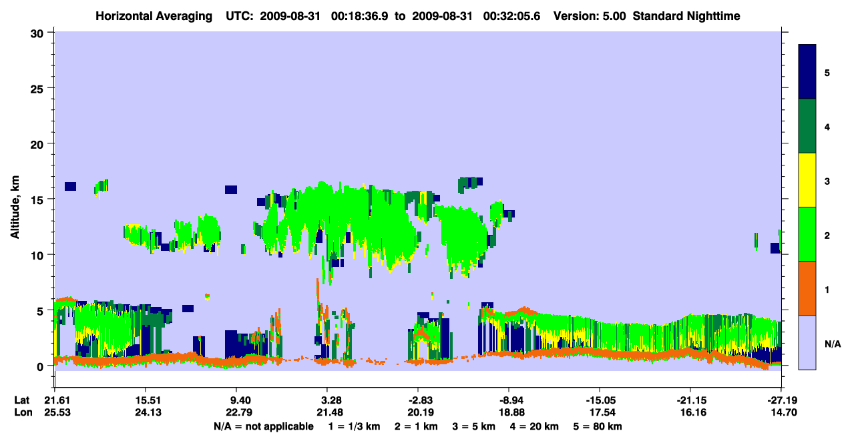Image resolution: width=868 pixels, height=445 pixels.
Task: Click the latitude value '21.61'
Action: (x=54, y=400)
